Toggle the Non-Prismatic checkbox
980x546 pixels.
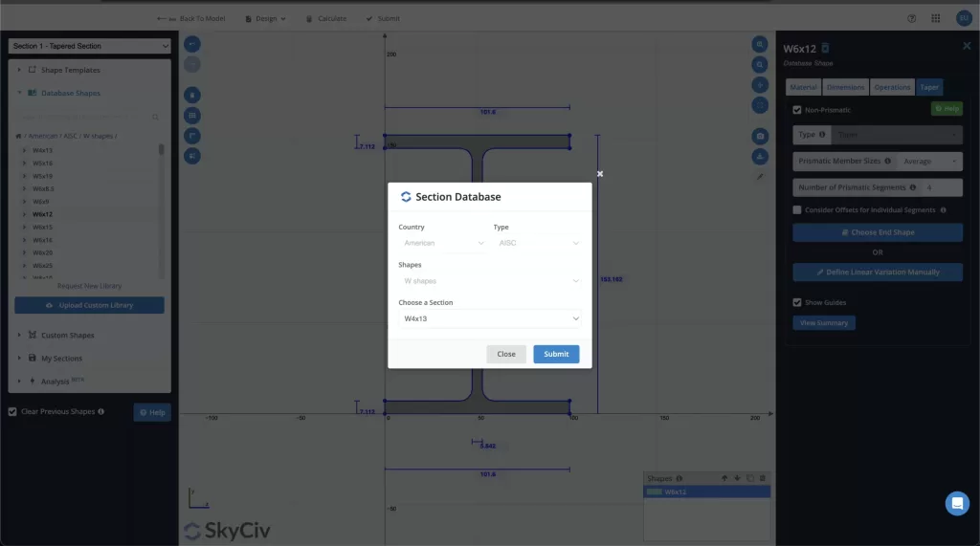point(797,110)
